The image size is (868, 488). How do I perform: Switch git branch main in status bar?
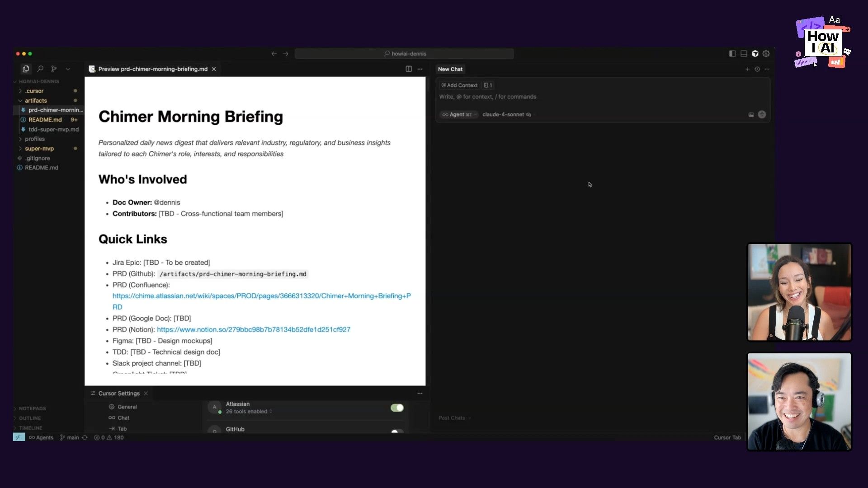pyautogui.click(x=69, y=437)
